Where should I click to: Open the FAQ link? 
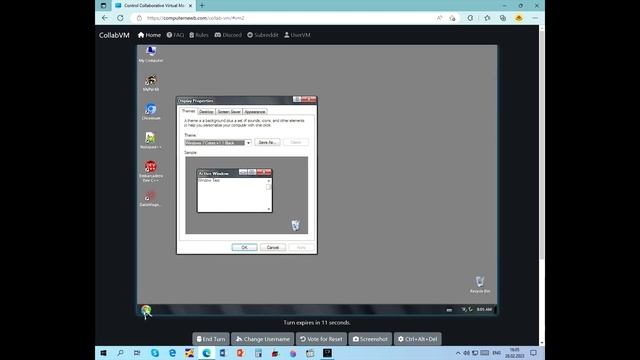pyautogui.click(x=176, y=35)
